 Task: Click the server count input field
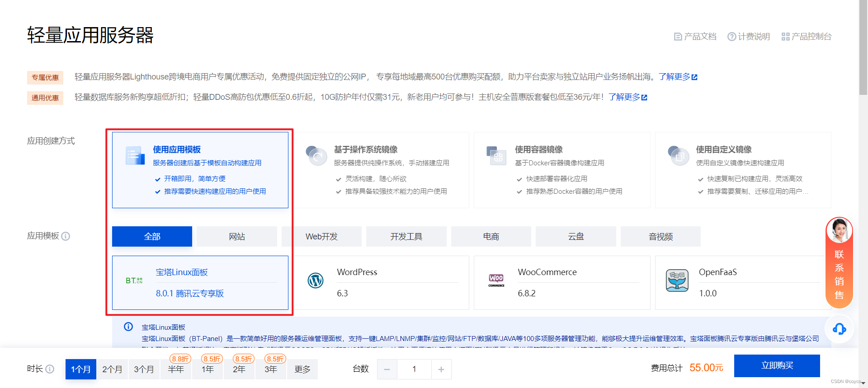point(414,369)
